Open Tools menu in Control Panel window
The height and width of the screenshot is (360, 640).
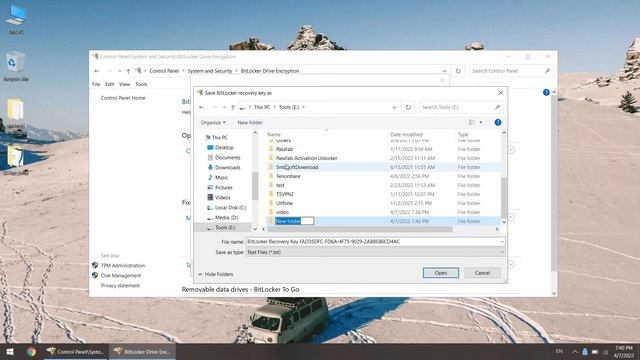pyautogui.click(x=141, y=84)
